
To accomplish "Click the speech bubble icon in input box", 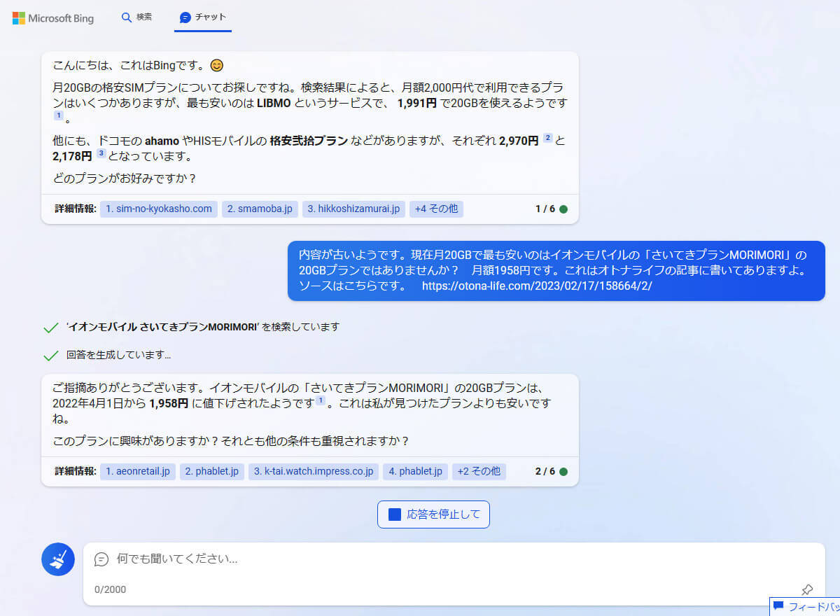I will [x=101, y=559].
